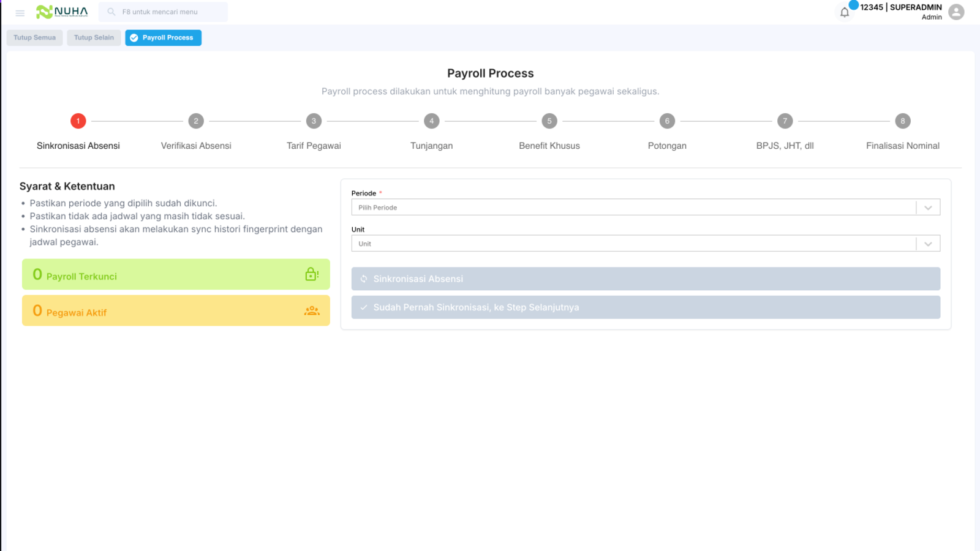Click step 5 circle Benefit Khusus
This screenshot has width=980, height=551.
point(549,121)
